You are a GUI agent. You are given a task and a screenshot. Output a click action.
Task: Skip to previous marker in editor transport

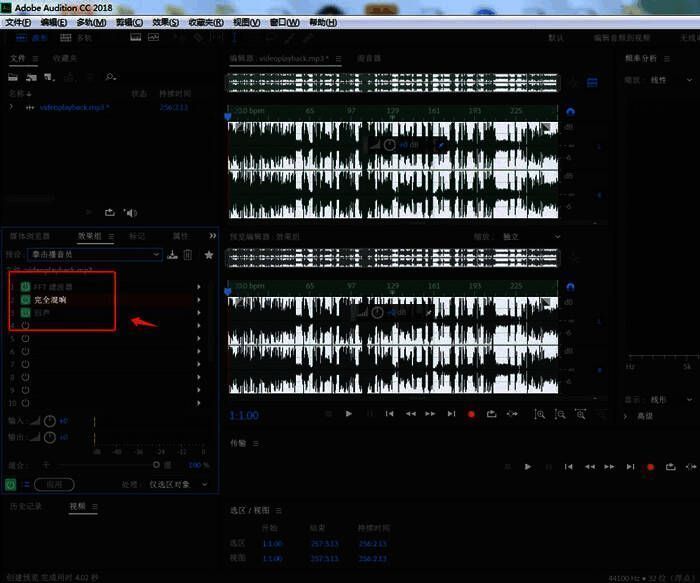click(389, 413)
